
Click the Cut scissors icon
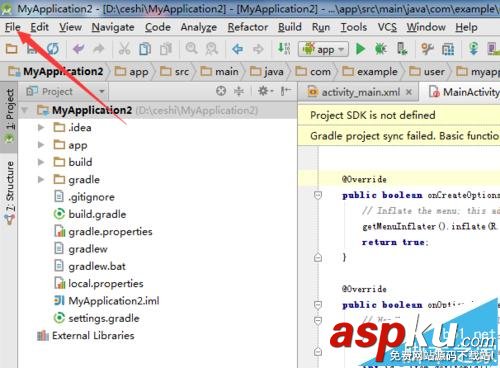click(x=124, y=49)
